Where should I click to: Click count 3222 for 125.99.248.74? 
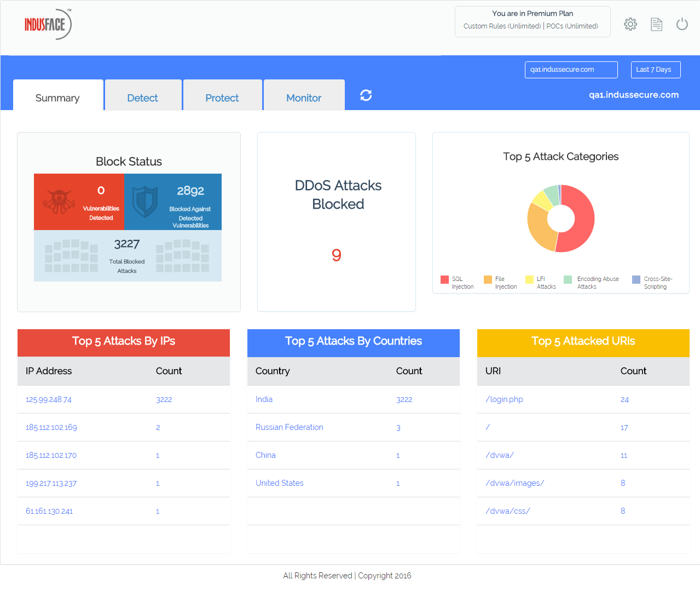point(164,399)
